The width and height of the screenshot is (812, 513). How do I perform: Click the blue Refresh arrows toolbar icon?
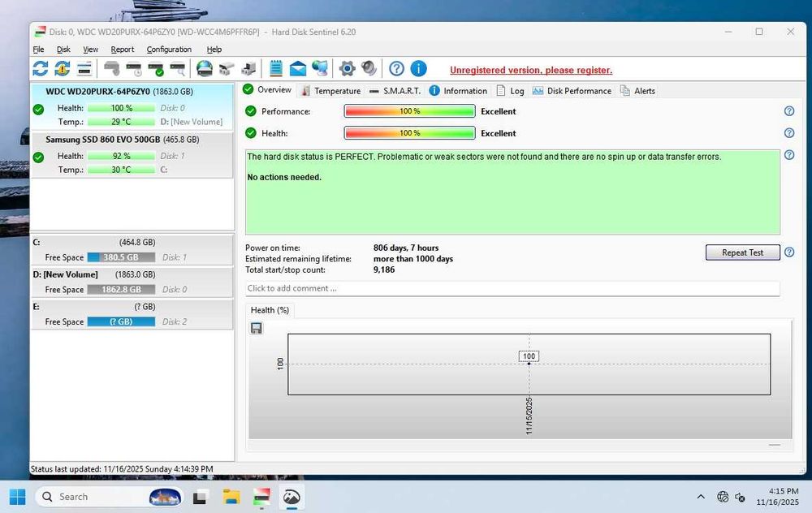41,68
